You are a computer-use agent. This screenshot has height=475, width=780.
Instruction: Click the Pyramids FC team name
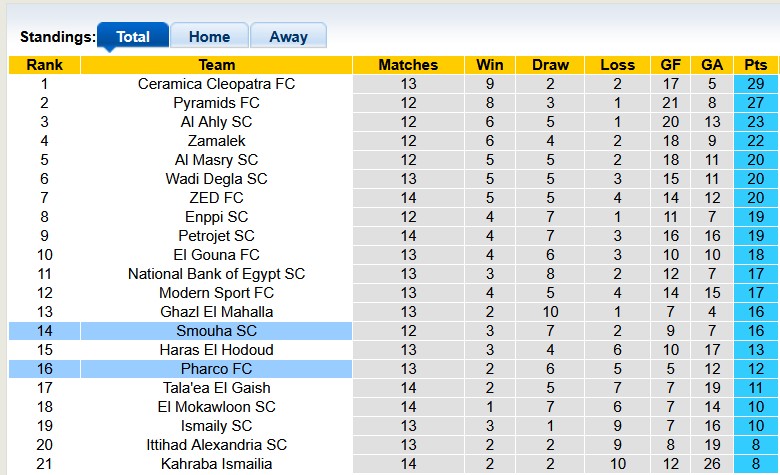216,103
